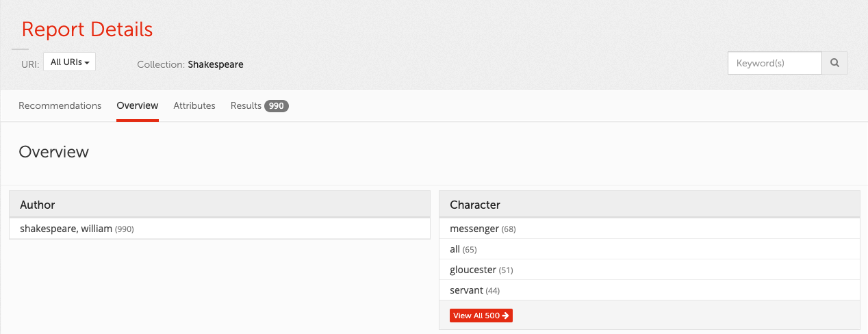Click the magnifying glass search icon
868x334 pixels.
click(x=834, y=63)
